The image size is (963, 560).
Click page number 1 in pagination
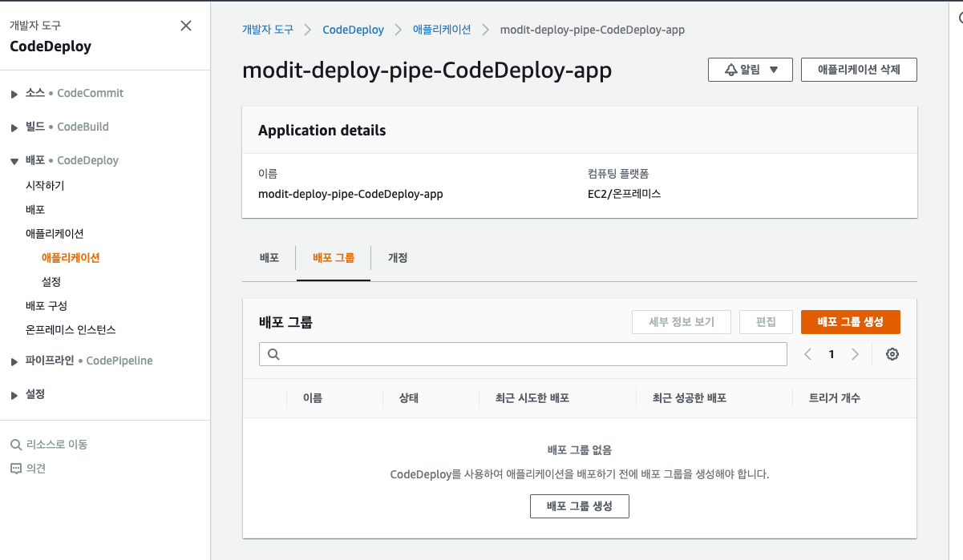coord(831,354)
